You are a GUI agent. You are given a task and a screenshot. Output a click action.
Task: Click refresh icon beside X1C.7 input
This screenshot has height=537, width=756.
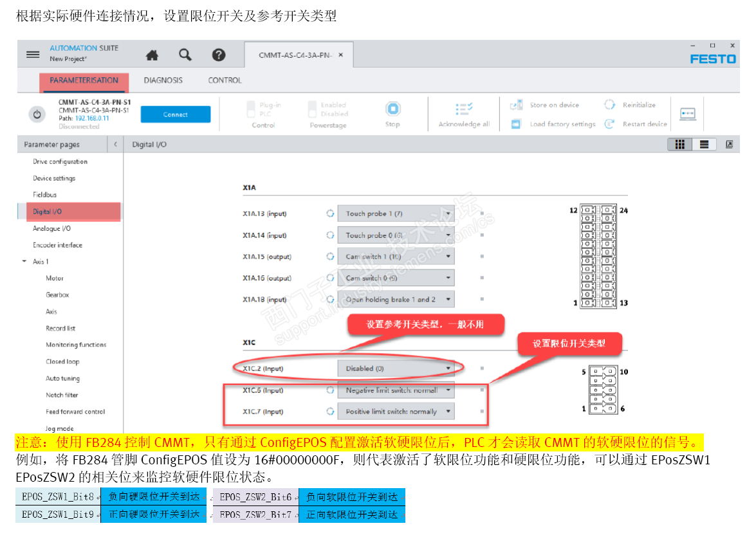(x=330, y=411)
